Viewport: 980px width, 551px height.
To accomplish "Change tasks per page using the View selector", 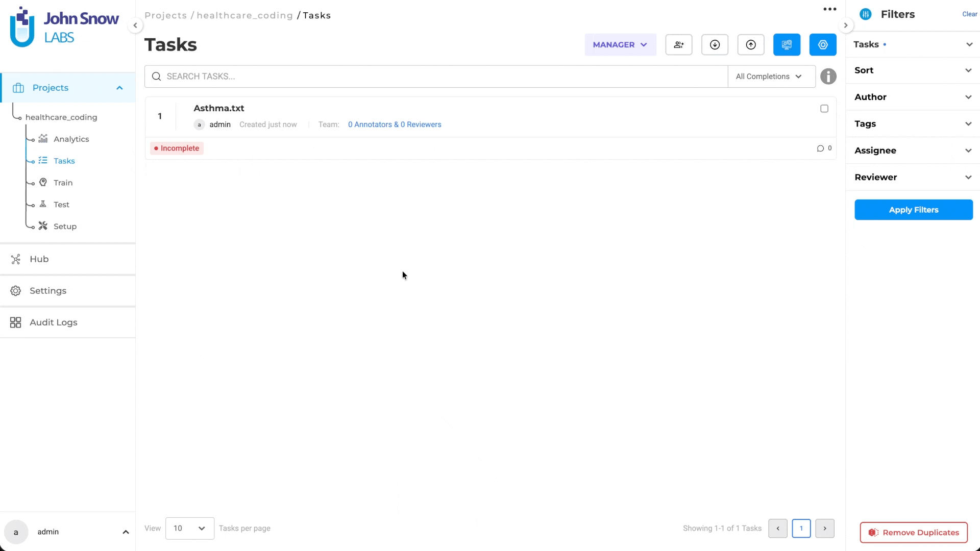I will pos(189,529).
